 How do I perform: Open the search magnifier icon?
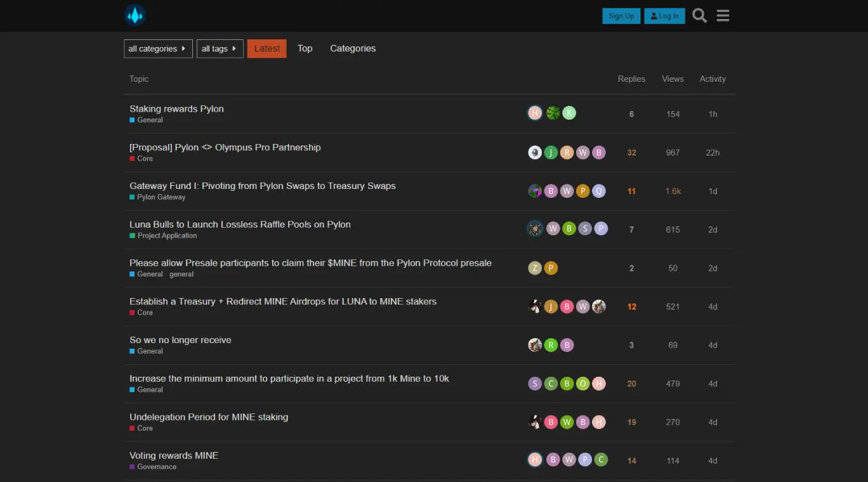(x=699, y=16)
